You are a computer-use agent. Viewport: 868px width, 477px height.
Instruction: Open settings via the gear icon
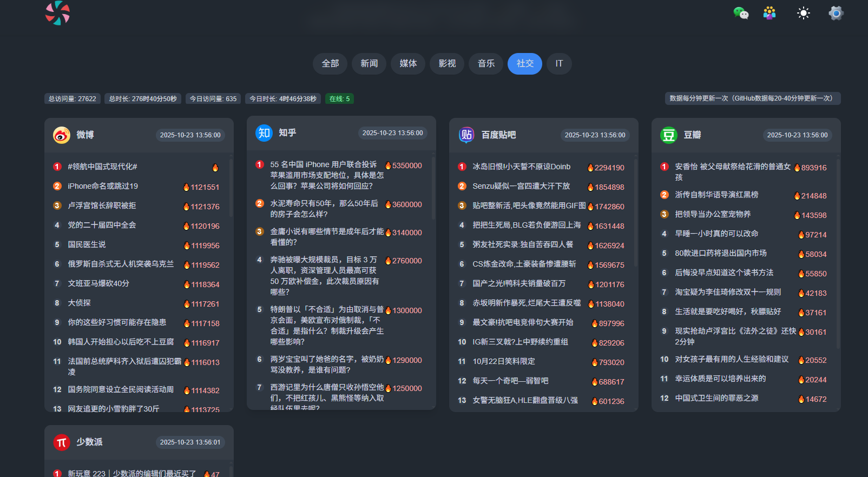coord(836,13)
